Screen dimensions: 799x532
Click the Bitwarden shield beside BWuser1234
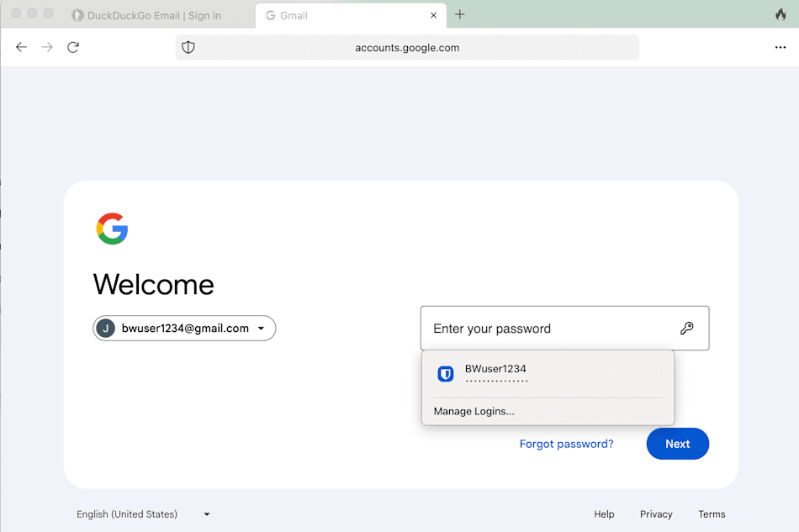coord(445,373)
